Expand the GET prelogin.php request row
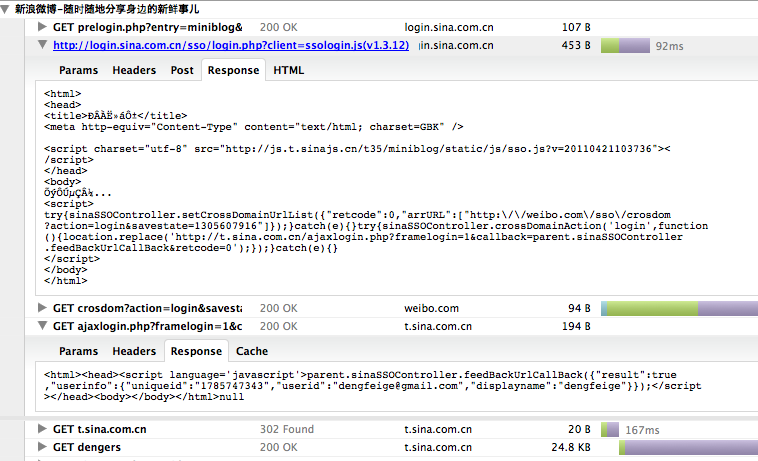 click(41, 26)
